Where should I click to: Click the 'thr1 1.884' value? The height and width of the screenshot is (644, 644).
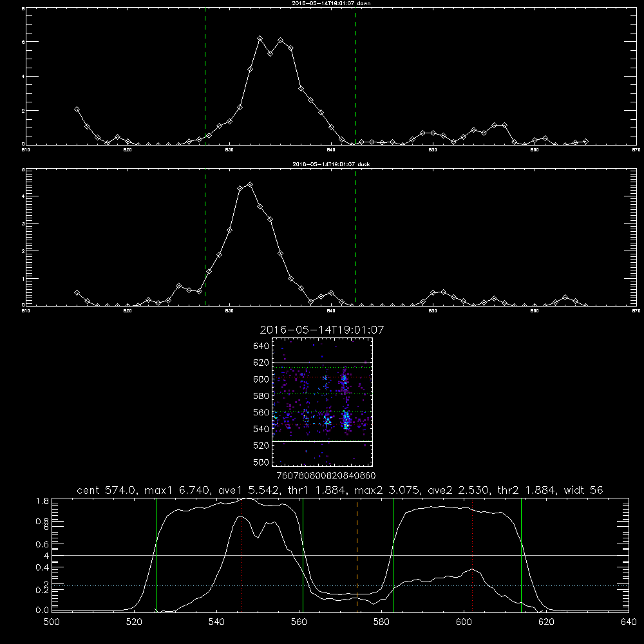pyautogui.click(x=318, y=490)
